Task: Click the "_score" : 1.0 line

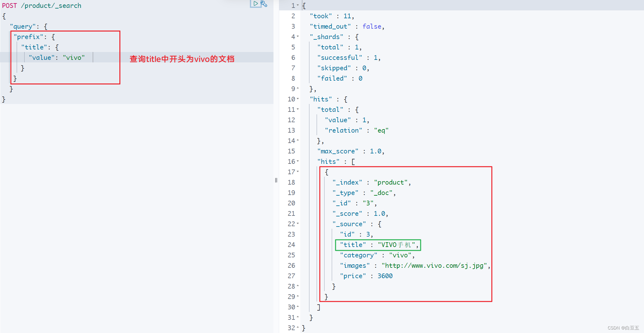Action: click(x=360, y=214)
